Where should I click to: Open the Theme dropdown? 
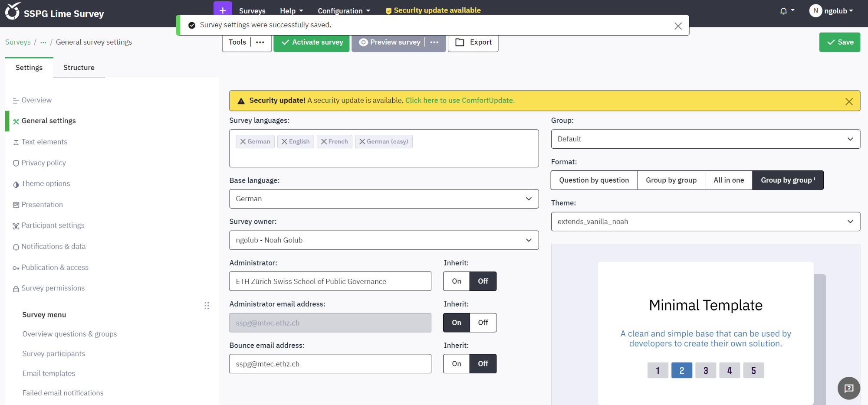tap(705, 222)
